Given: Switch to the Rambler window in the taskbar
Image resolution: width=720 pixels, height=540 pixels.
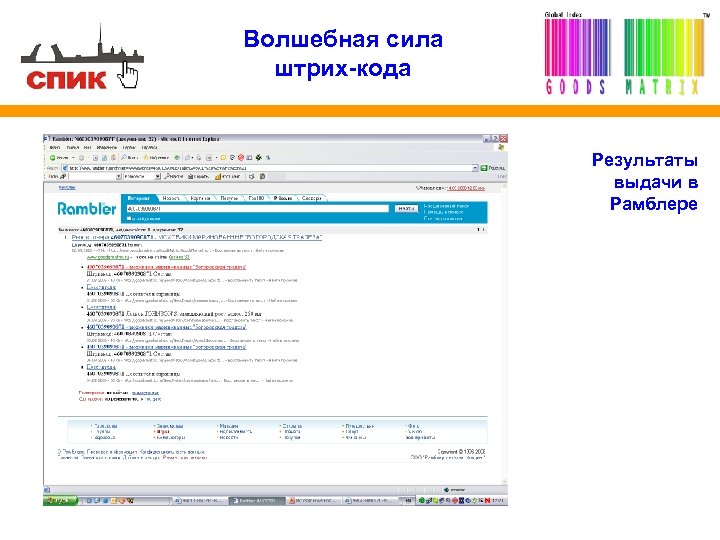Looking at the screenshot, I should click(x=257, y=501).
